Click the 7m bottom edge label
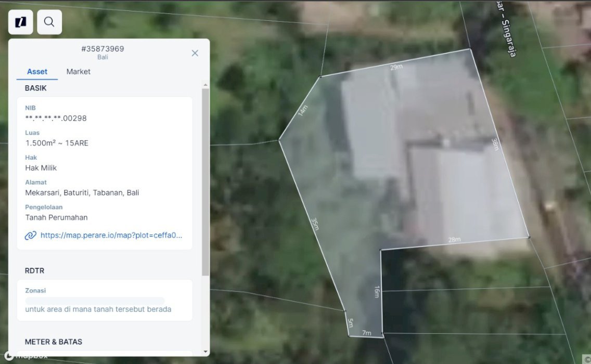Image resolution: width=591 pixels, height=364 pixels. coord(367,333)
